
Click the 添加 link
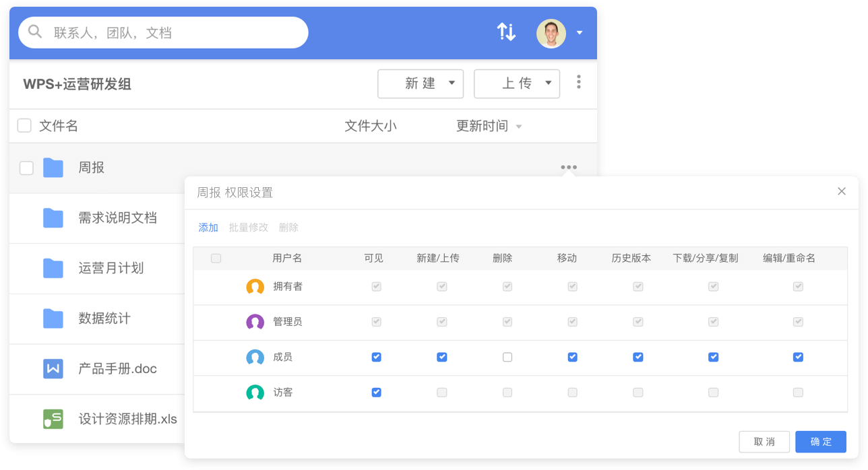[208, 228]
